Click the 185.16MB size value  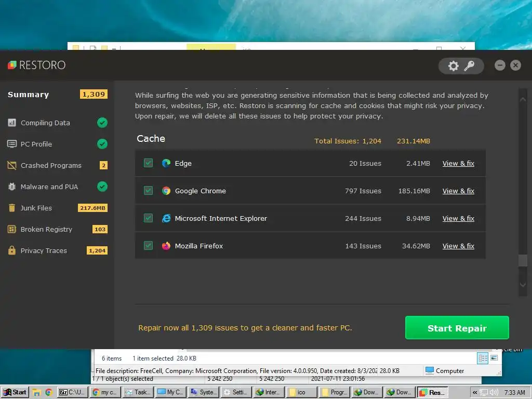click(x=414, y=191)
